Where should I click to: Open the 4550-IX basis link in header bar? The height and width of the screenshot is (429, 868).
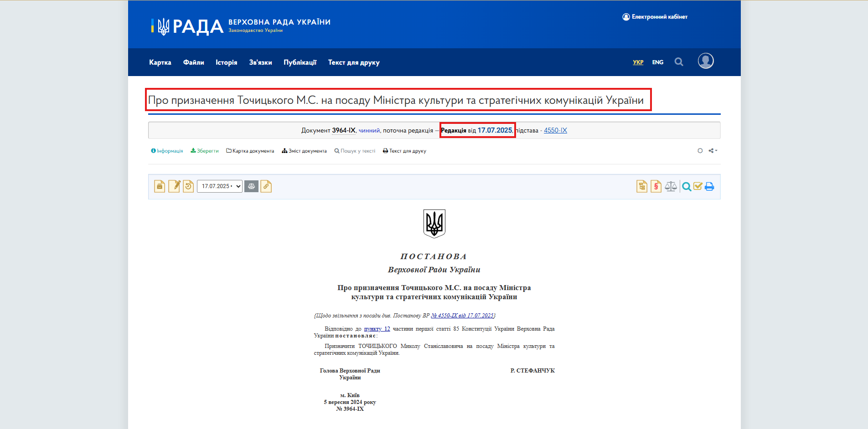pos(555,130)
